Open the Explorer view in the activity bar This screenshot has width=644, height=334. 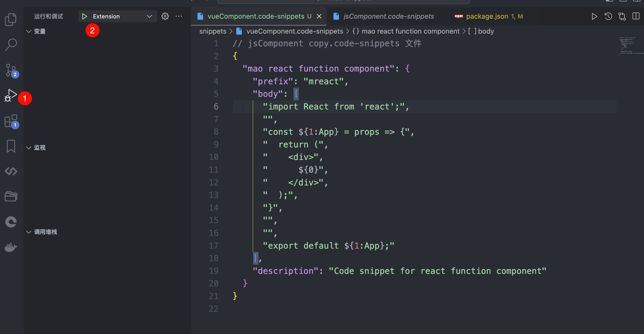pyautogui.click(x=11, y=20)
